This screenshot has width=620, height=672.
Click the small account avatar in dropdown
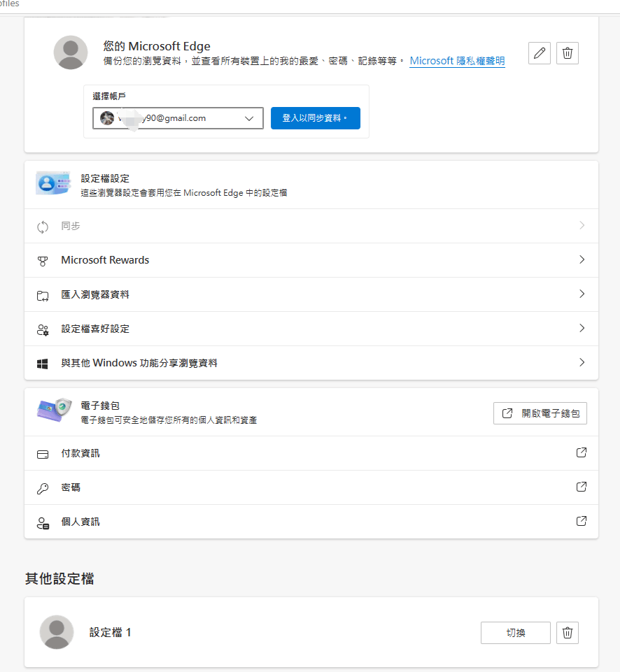107,118
